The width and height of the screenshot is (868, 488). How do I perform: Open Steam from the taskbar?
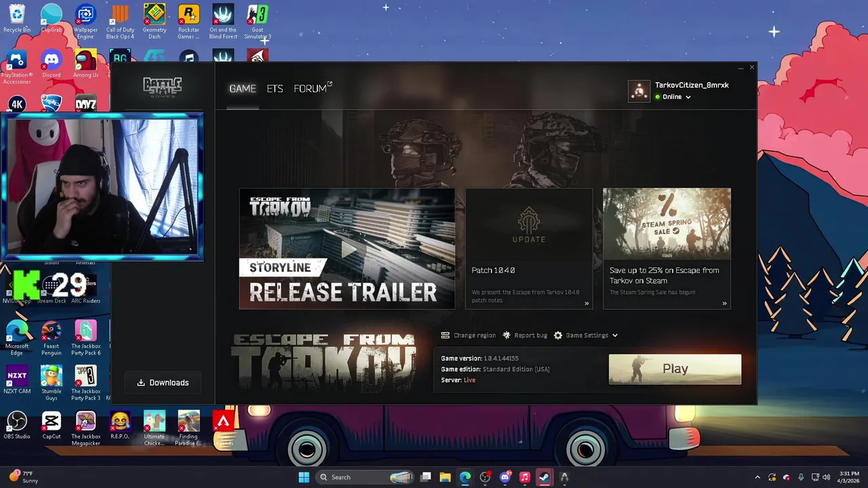point(544,477)
